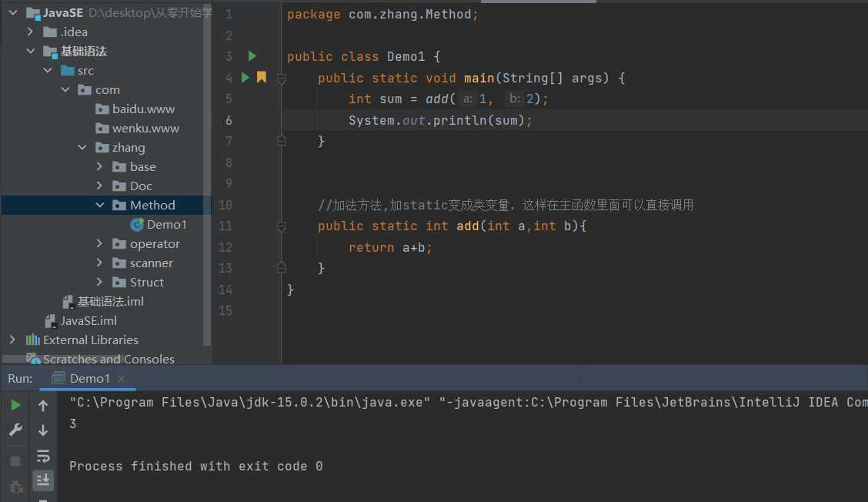Click line number 6 in gutter
This screenshot has width=868, height=502.
pos(229,120)
